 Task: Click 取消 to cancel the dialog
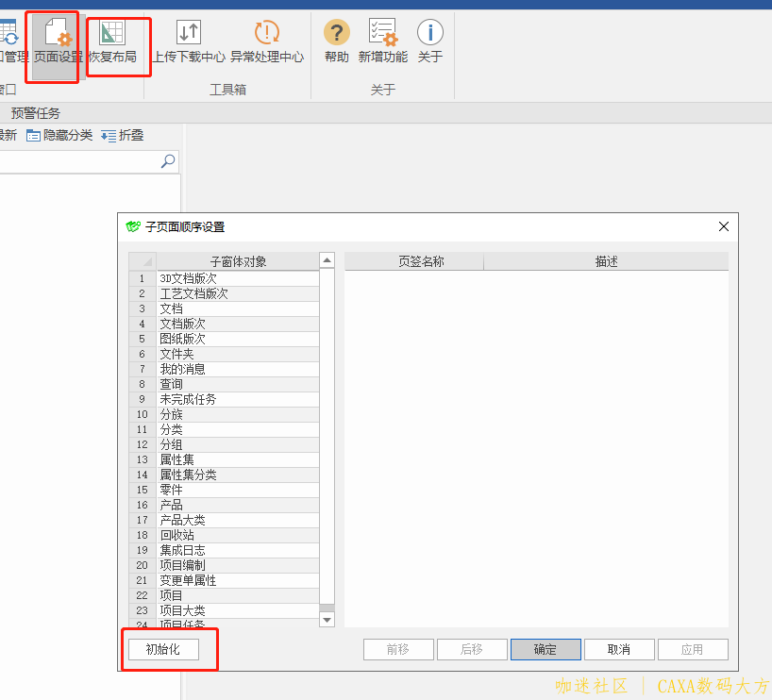click(618, 649)
